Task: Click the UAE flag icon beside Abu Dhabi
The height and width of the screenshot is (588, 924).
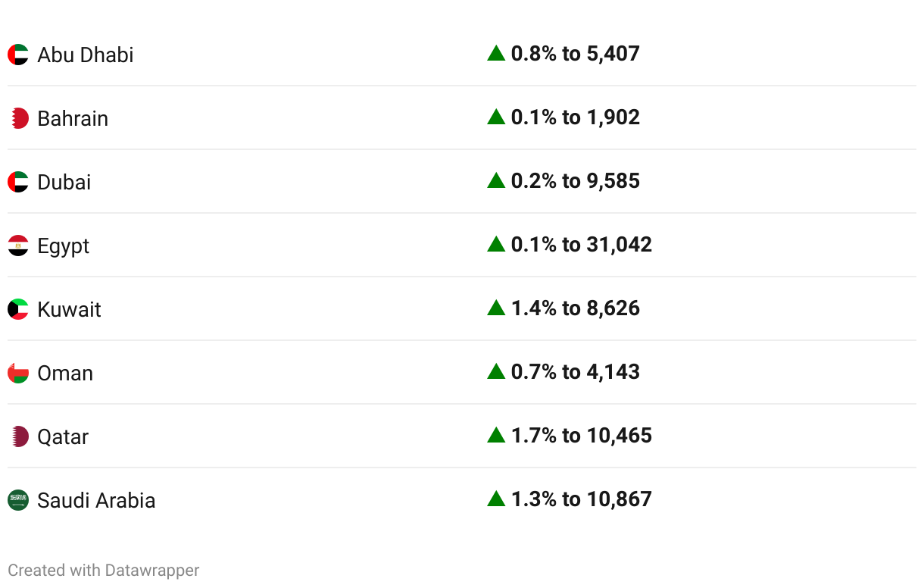Action: coord(18,55)
